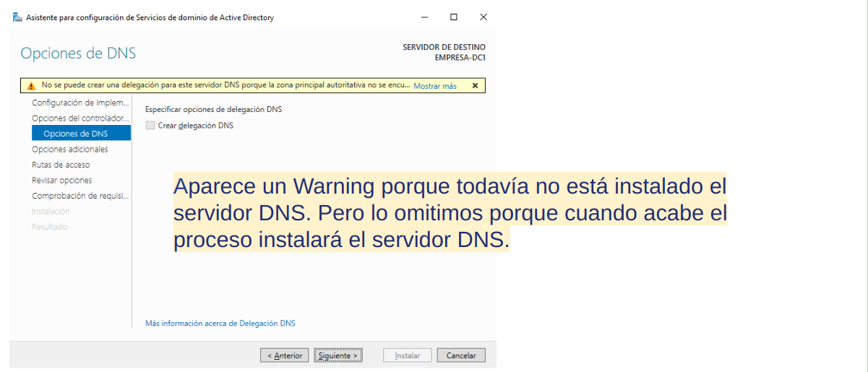Image resolution: width=868 pixels, height=372 pixels.
Task: Click the greyed-out Instalar button
Action: click(x=408, y=355)
